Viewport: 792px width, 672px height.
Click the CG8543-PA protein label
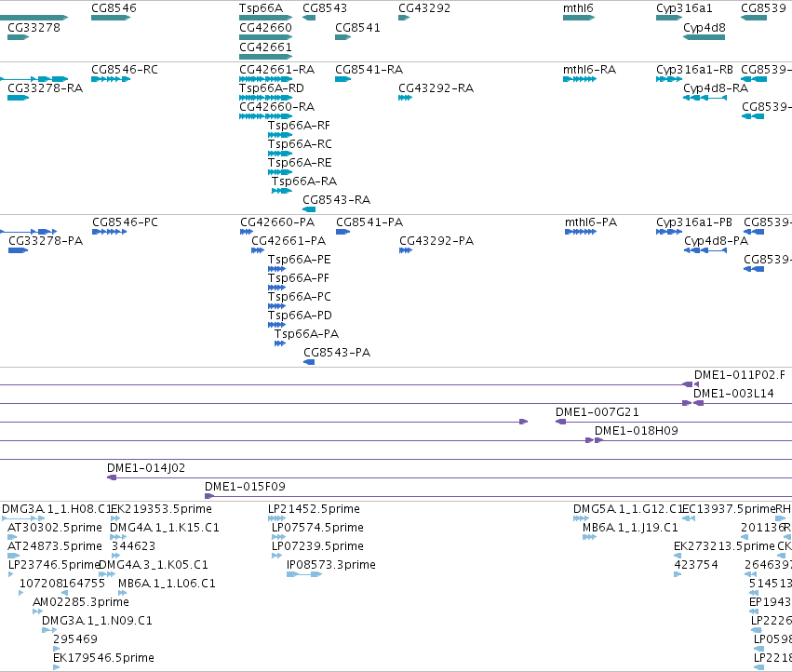(337, 353)
